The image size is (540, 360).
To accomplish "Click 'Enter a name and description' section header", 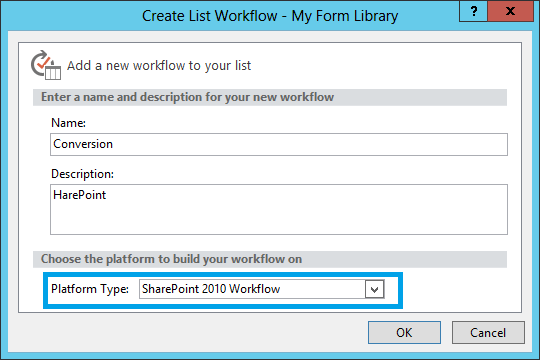I will pyautogui.click(x=270, y=97).
